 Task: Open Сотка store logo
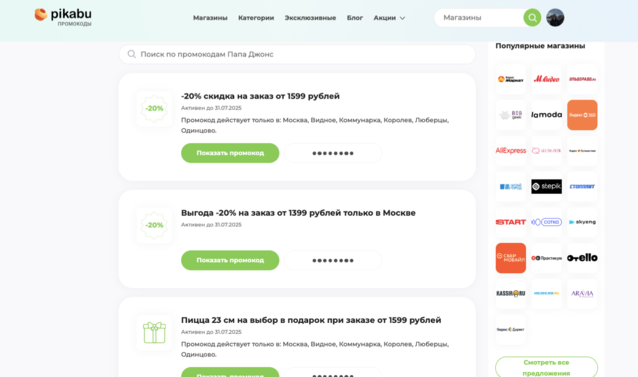point(546,222)
